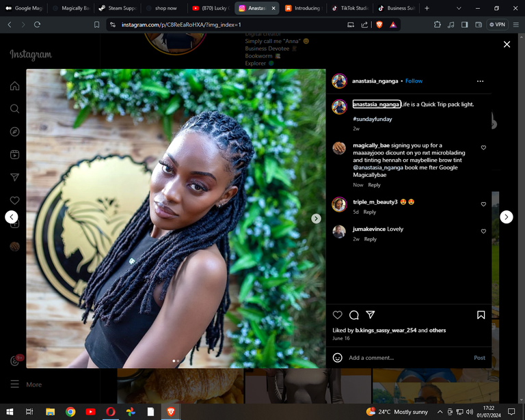
Task: Open b.kings_sassy_wear_254 liker profile
Action: click(386, 331)
